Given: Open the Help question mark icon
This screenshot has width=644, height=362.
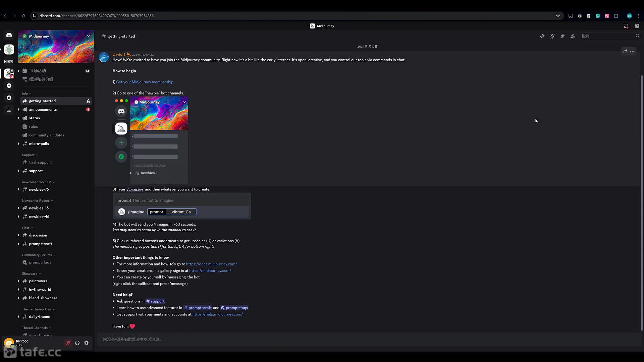Looking at the screenshot, I should [637, 26].
